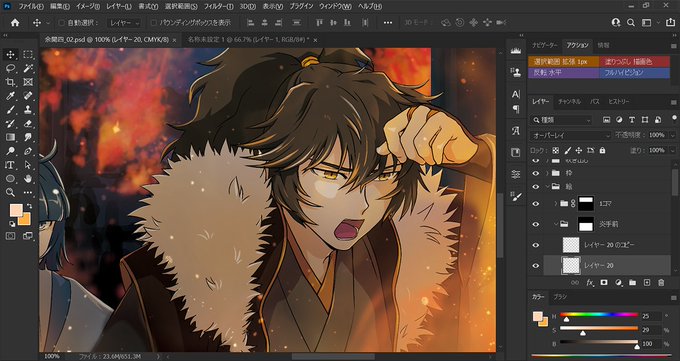Viewport: 680px width, 361px height.
Task: Select the Frame tool
Action: [28, 82]
